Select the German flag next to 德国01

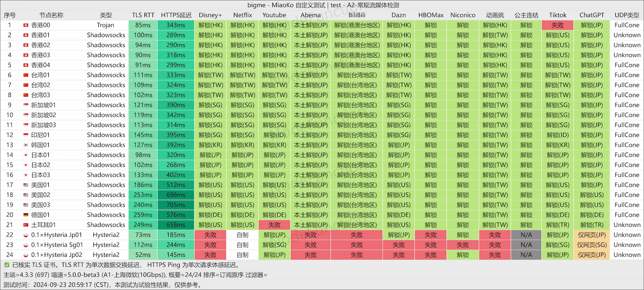[25, 215]
